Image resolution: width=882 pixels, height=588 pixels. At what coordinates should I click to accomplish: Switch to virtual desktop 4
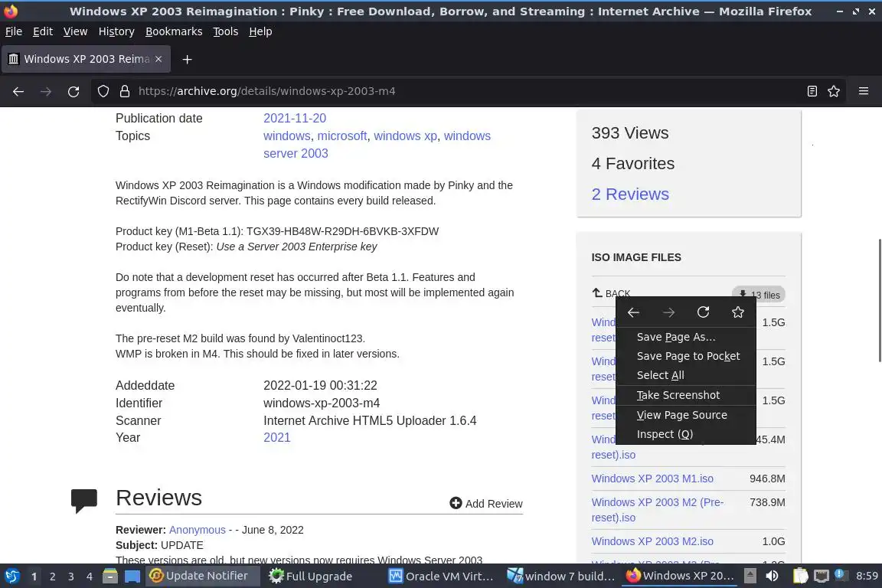(90, 577)
